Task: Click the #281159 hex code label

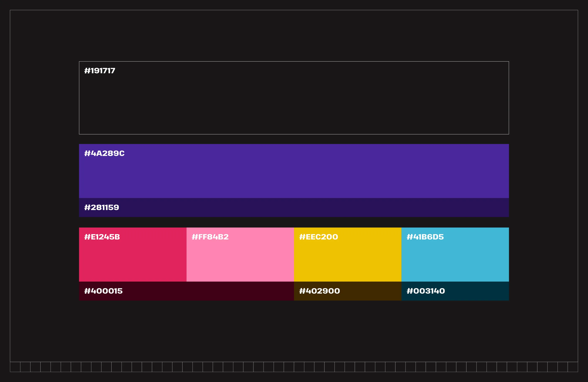Action: [x=102, y=208]
